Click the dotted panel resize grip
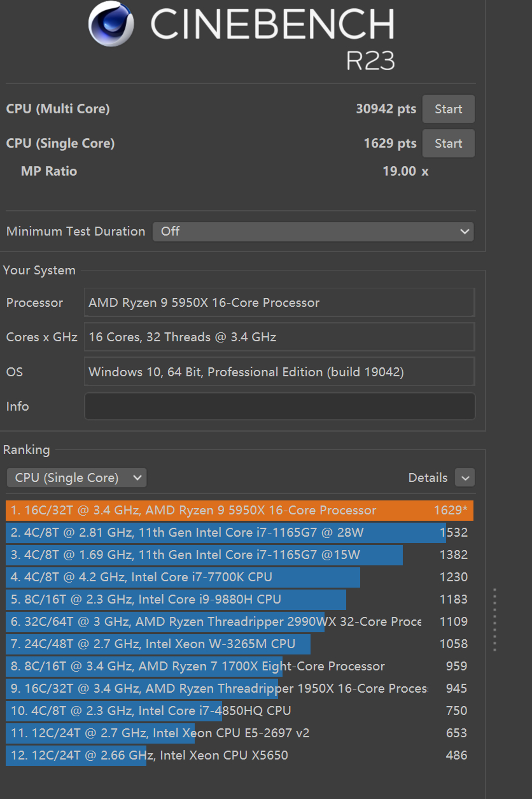Screen dimensions: 532x799 494,620
